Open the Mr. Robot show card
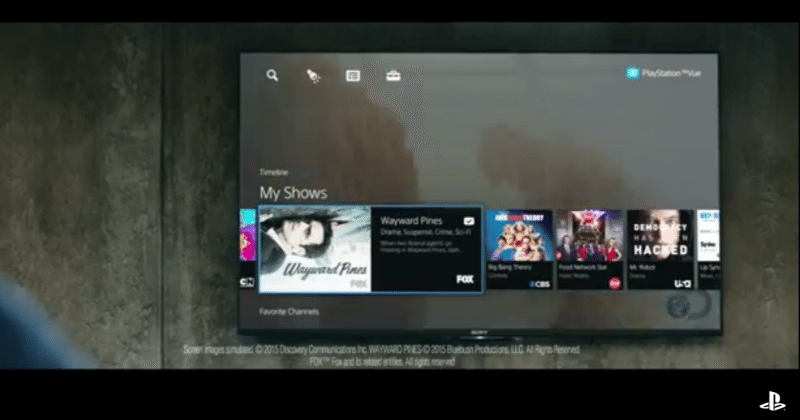The height and width of the screenshot is (420, 800). pos(660,249)
